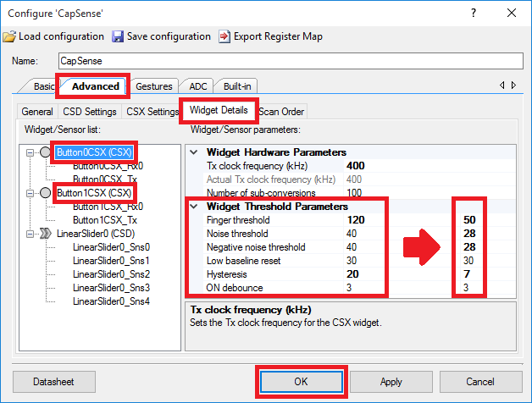Collapse the Button0CSX tree node

pyautogui.click(x=30, y=152)
